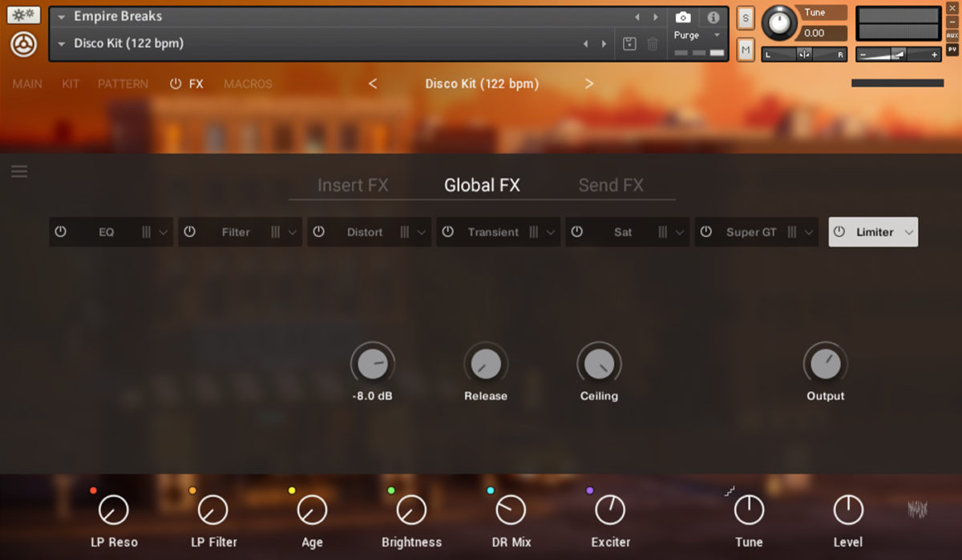The height and width of the screenshot is (560, 962).
Task: Toggle the EQ power button
Action: coord(60,232)
